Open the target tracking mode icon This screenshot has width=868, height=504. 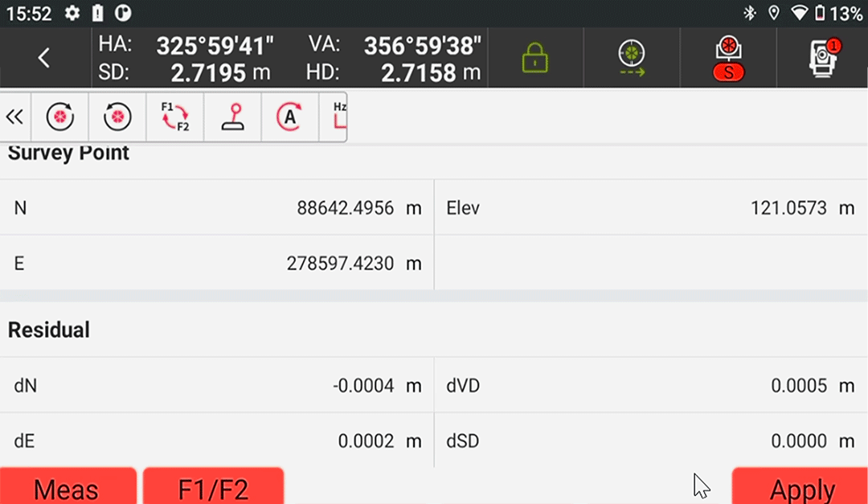pyautogui.click(x=632, y=58)
